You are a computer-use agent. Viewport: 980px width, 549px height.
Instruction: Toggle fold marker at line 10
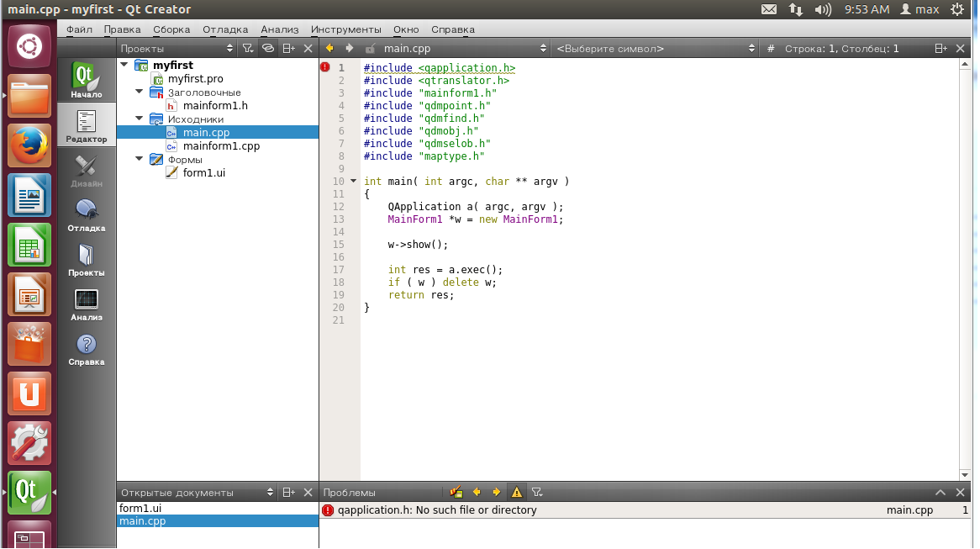point(353,182)
